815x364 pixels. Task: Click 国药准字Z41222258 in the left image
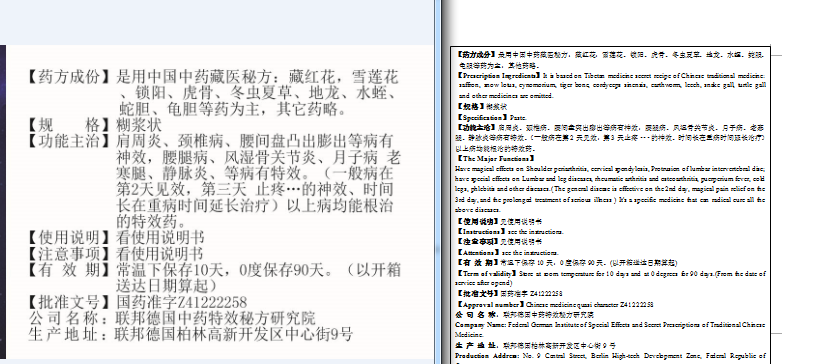coord(181,302)
